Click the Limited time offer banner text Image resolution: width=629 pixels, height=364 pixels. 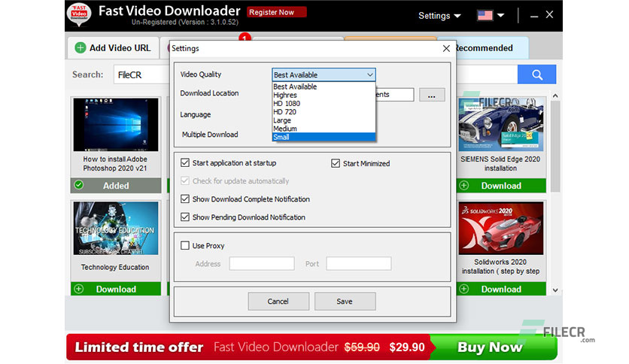coord(138,347)
